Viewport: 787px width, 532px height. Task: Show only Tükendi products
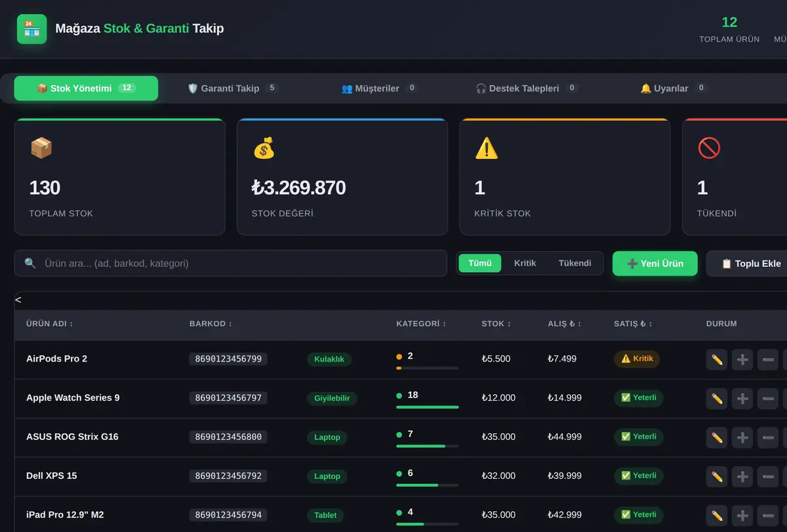tap(575, 263)
